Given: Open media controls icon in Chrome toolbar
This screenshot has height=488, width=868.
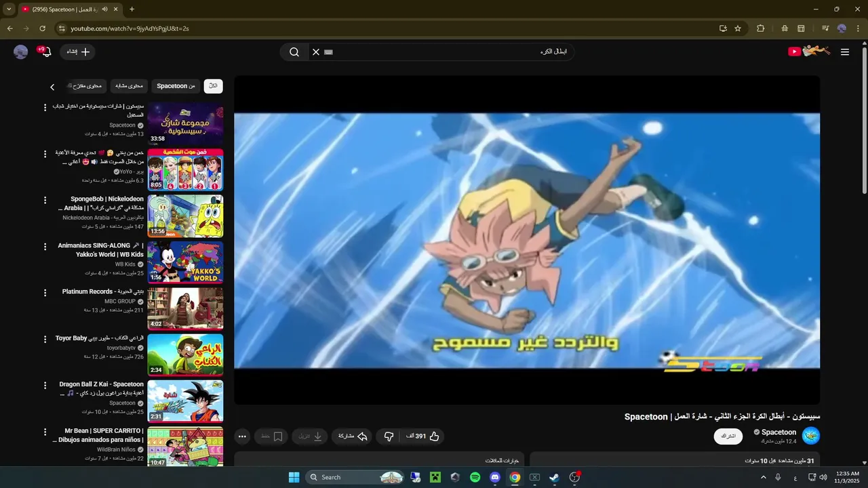Looking at the screenshot, I should click(x=825, y=28).
